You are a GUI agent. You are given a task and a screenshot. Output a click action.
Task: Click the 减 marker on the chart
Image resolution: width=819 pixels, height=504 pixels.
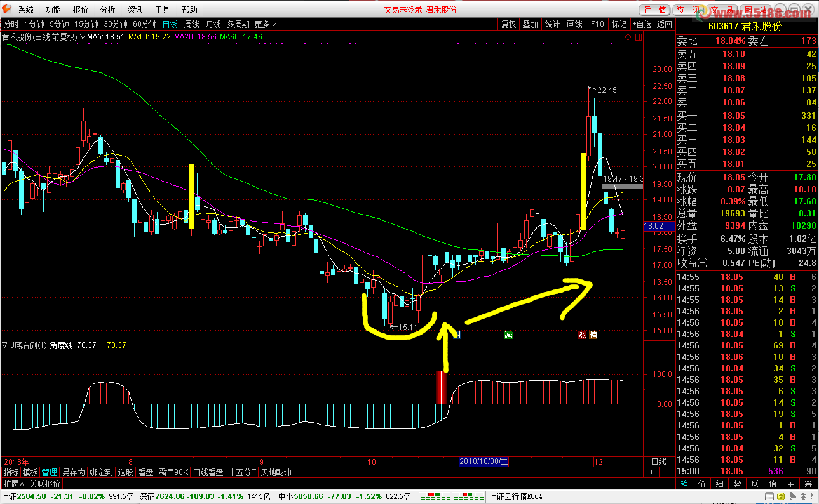pos(508,335)
